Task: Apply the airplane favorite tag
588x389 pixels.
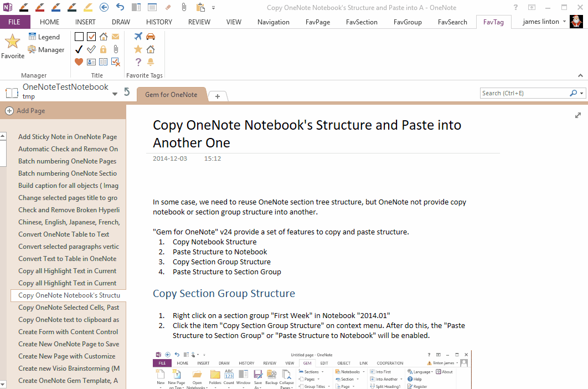Action: (138, 37)
